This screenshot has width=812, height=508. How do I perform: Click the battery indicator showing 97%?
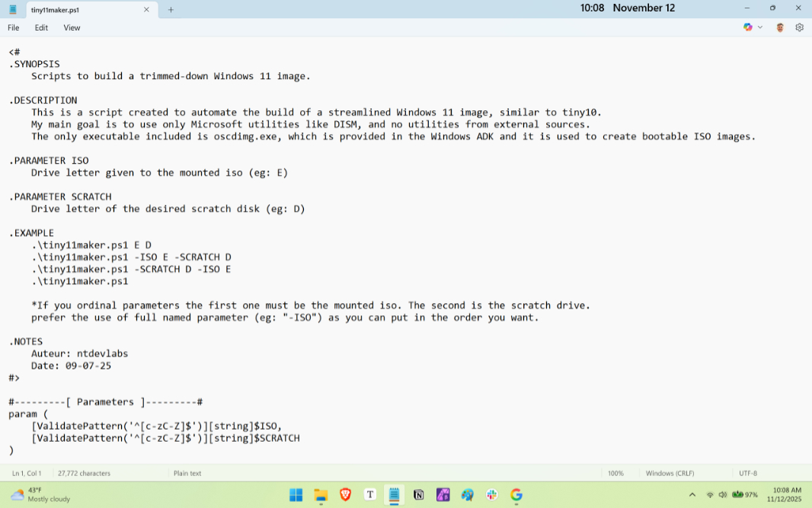pos(743,494)
